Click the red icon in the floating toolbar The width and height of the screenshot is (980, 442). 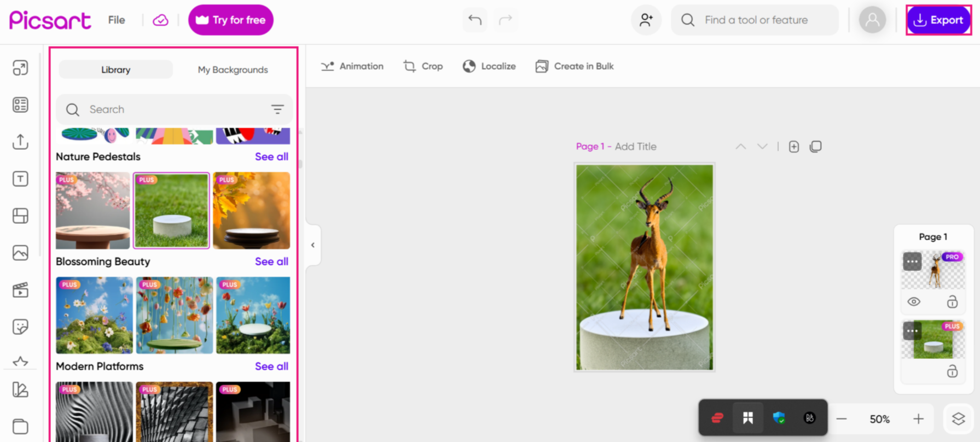pyautogui.click(x=717, y=418)
